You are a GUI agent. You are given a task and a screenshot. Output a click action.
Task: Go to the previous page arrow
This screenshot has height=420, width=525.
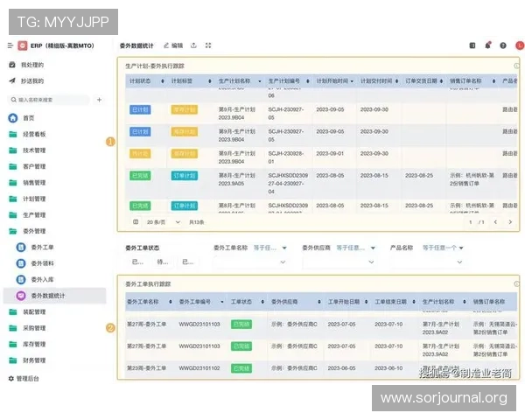(x=495, y=222)
